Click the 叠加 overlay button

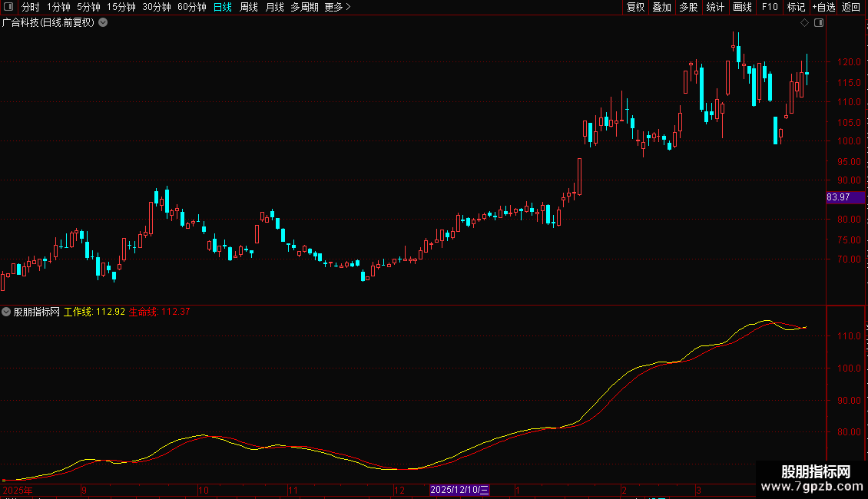coord(662,7)
